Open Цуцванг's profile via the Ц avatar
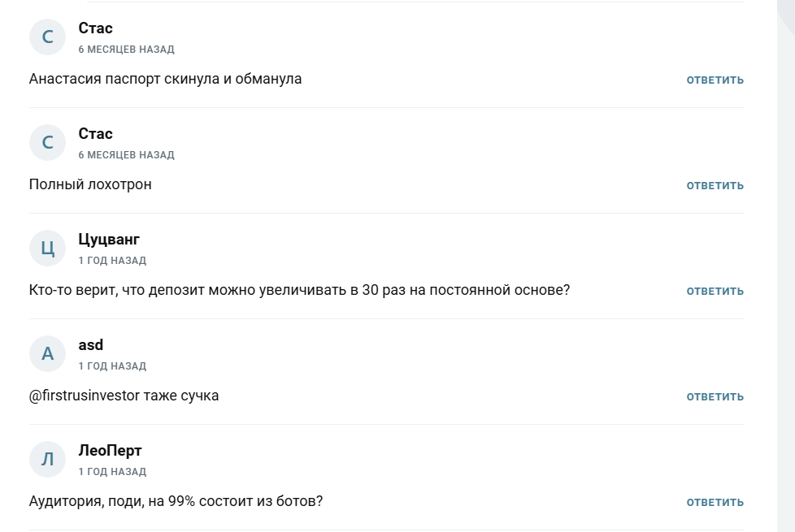Viewport: 795px width, 532px height. click(48, 248)
